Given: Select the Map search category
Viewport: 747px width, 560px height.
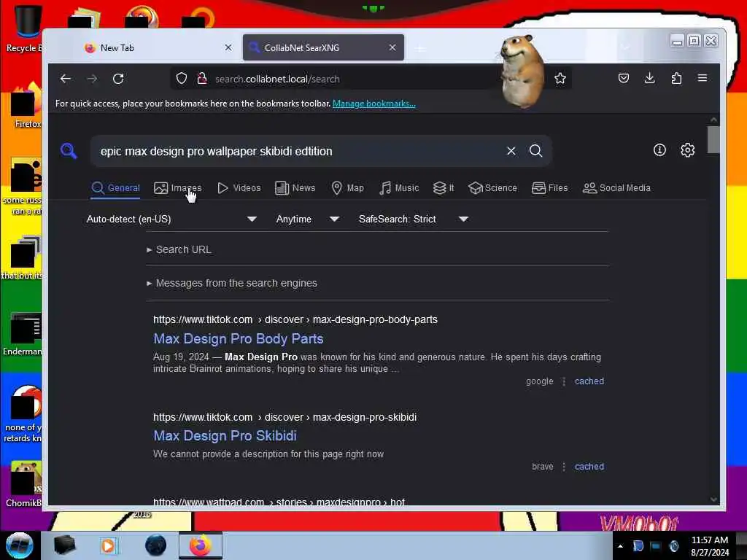Looking at the screenshot, I should [x=348, y=188].
